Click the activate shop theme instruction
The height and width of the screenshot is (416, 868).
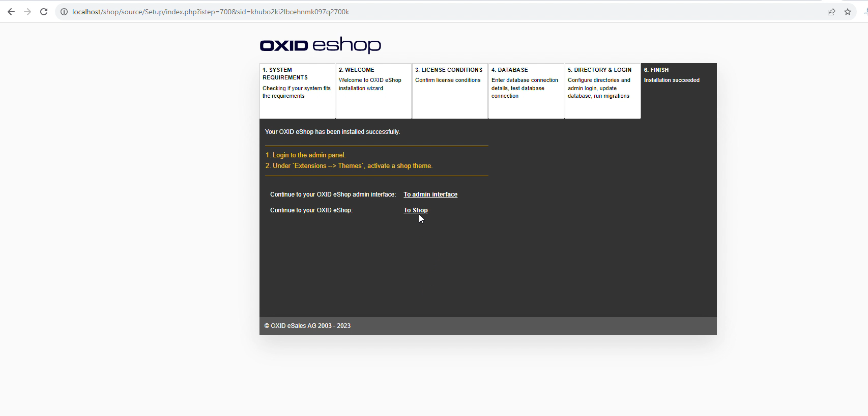point(352,166)
